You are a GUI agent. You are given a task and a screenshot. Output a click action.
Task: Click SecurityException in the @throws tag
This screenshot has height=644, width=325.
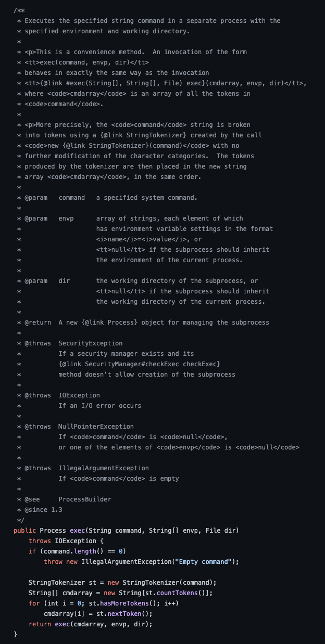coord(90,343)
